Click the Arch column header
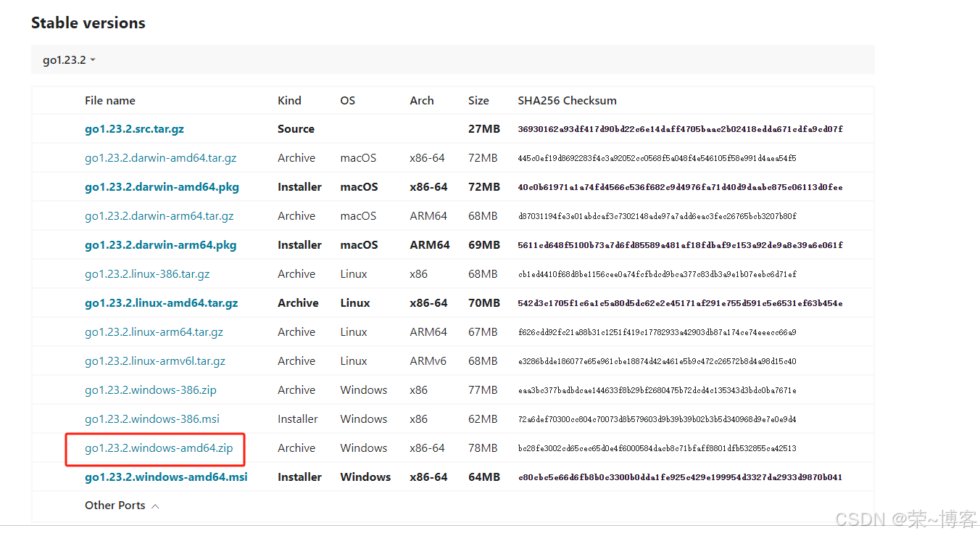Image resolution: width=980 pixels, height=536 pixels. [x=422, y=101]
